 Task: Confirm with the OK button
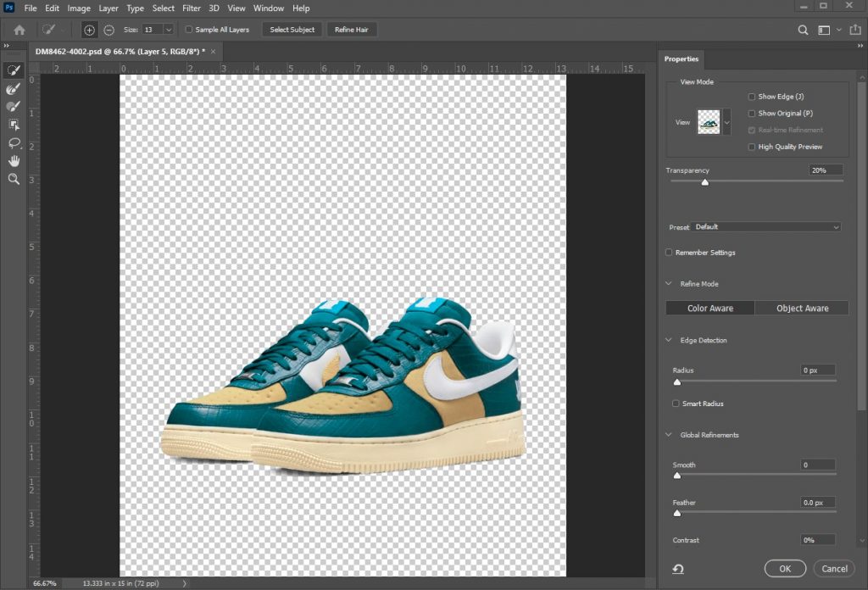click(x=785, y=569)
